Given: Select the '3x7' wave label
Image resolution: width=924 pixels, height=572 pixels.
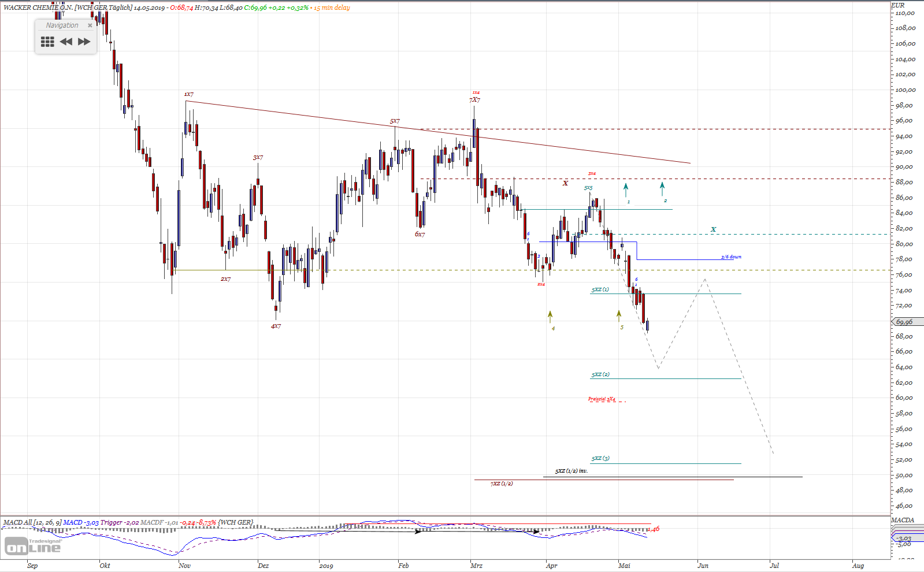Looking at the screenshot, I should pos(258,157).
